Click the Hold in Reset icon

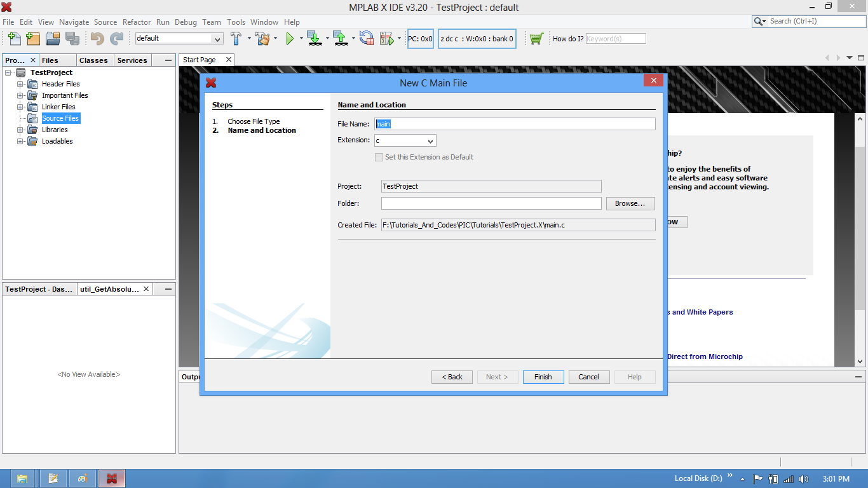pyautogui.click(x=367, y=39)
